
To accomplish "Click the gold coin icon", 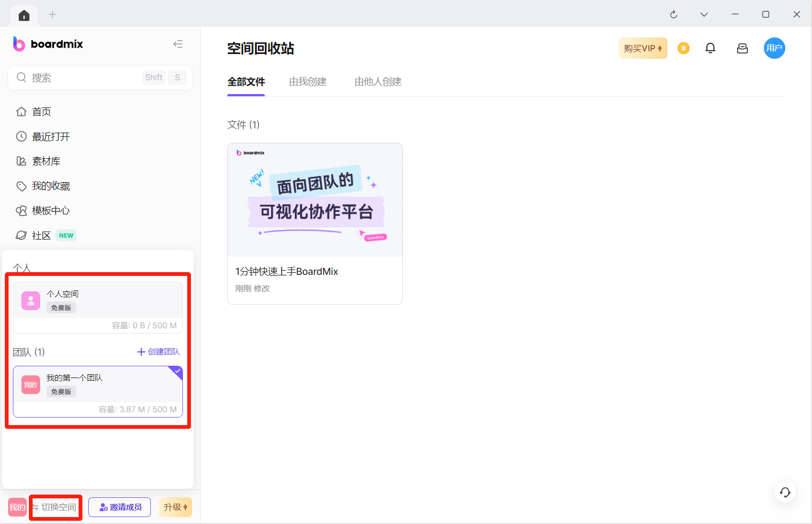I will 684,48.
